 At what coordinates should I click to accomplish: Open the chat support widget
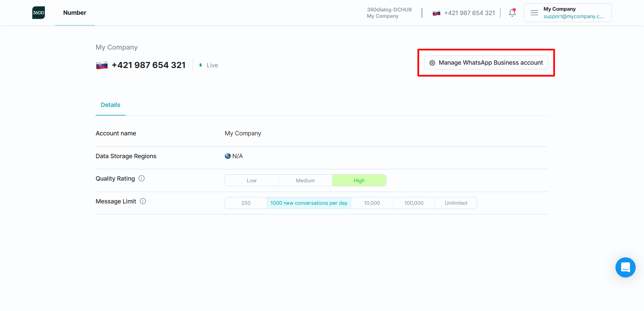pyautogui.click(x=625, y=267)
